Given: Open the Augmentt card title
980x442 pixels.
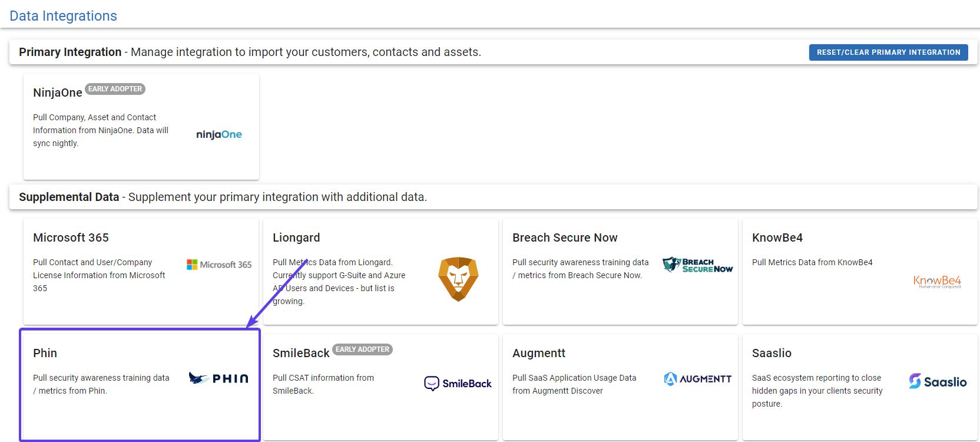Looking at the screenshot, I should tap(539, 353).
